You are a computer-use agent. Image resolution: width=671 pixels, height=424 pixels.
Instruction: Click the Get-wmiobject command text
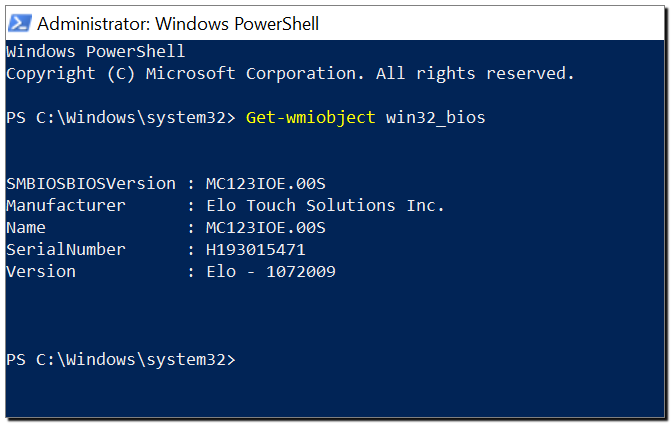pos(311,118)
